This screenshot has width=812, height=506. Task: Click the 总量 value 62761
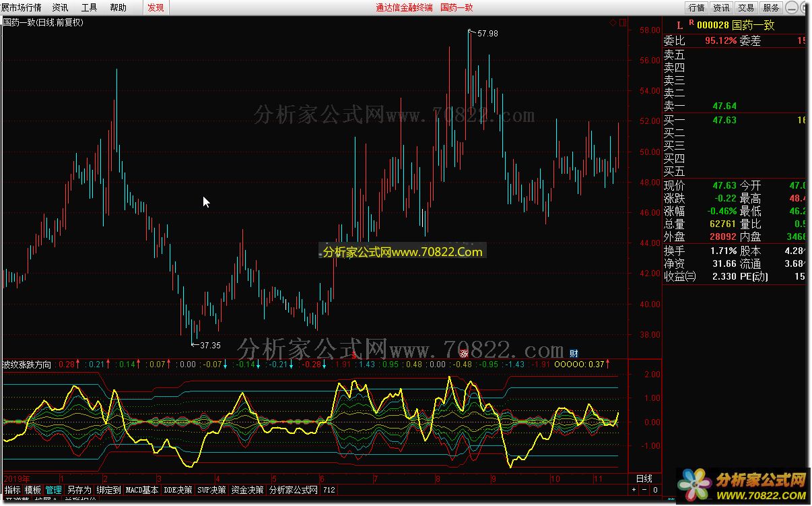[722, 224]
